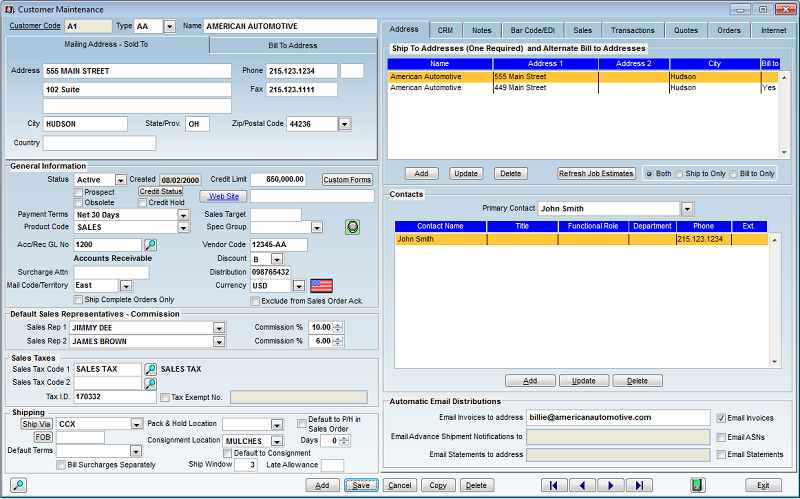This screenshot has height=499, width=800.
Task: Click the lookup icon for Sales Tax Code 1
Action: click(x=151, y=369)
